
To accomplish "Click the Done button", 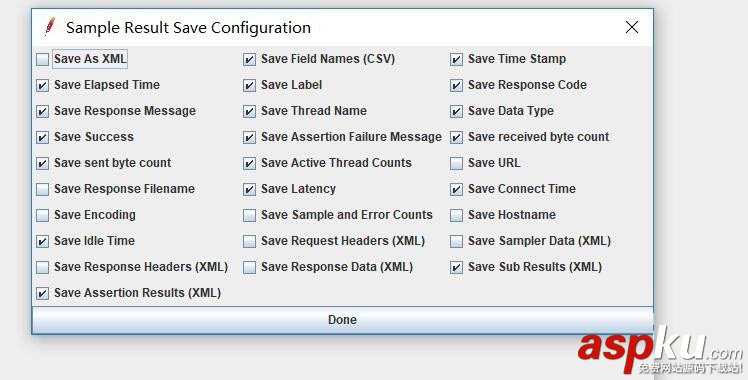I will [x=342, y=319].
